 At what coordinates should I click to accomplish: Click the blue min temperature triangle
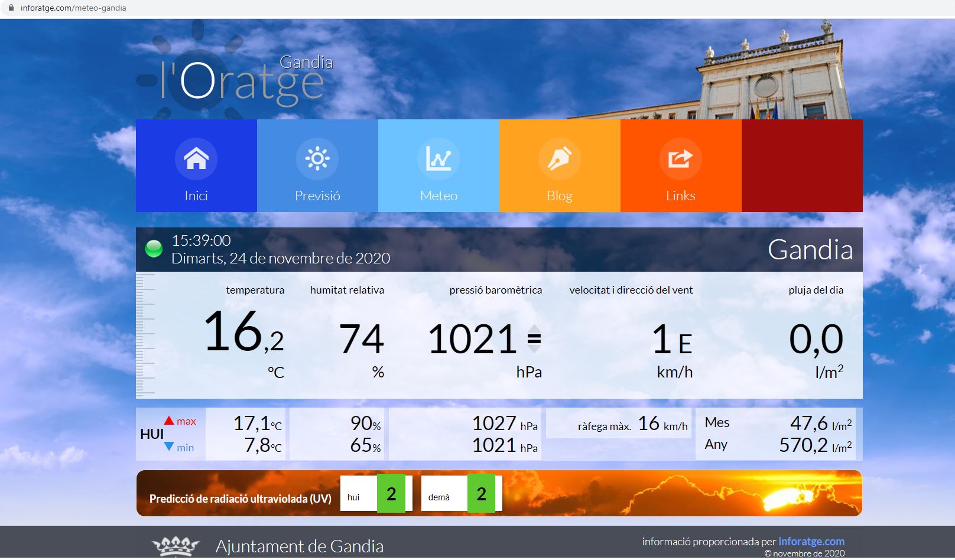click(x=169, y=447)
